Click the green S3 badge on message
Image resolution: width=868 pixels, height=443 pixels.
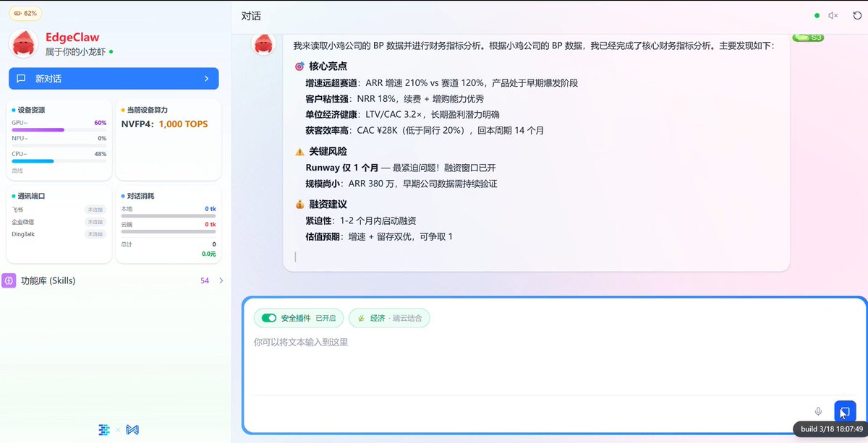809,37
